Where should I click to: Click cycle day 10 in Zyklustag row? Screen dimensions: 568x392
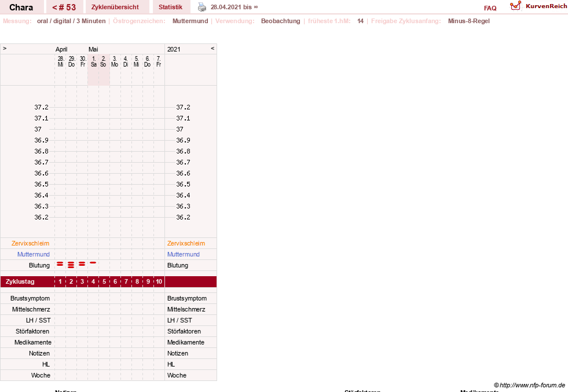[159, 281]
